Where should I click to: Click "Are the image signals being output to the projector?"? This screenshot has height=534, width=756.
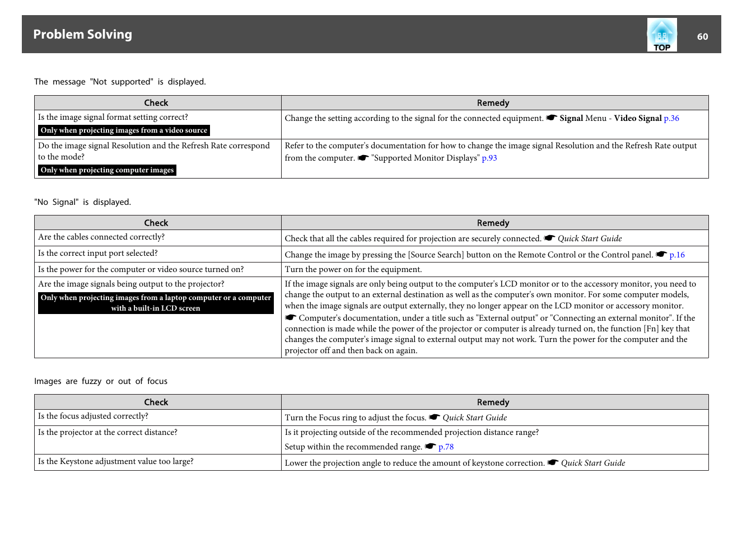point(131,284)
